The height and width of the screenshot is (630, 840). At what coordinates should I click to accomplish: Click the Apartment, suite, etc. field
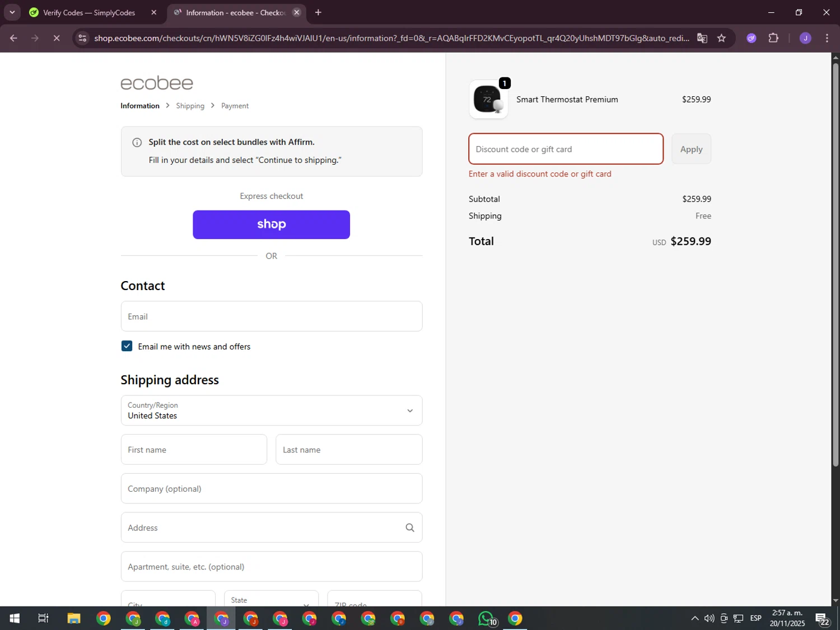pyautogui.click(x=271, y=567)
